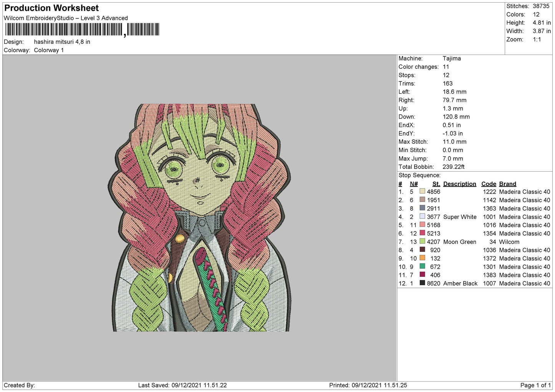Click the Total Bobbin value '239.22ft'
This screenshot has height=392, width=555.
454,167
